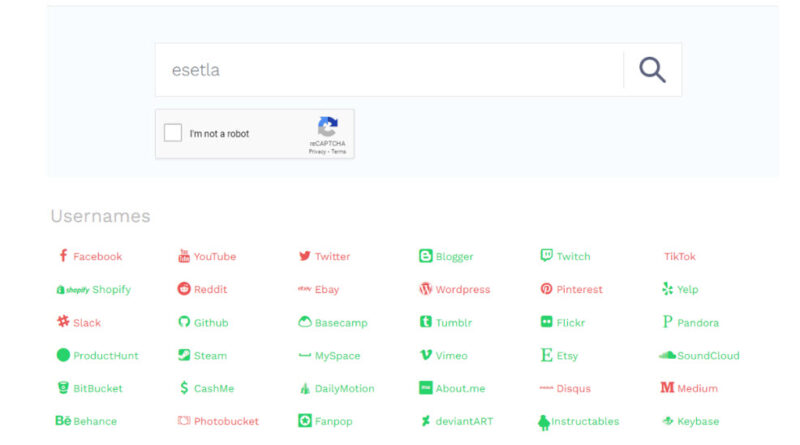This screenshot has width=800, height=445.
Task: Click the Photobucket icon
Action: click(184, 421)
